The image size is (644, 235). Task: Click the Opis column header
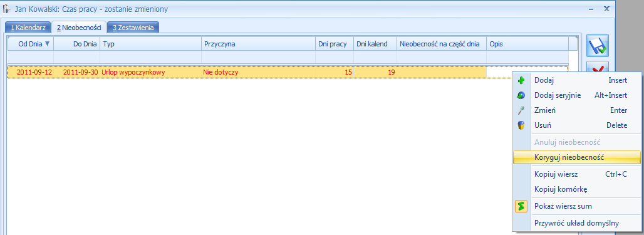[527, 44]
